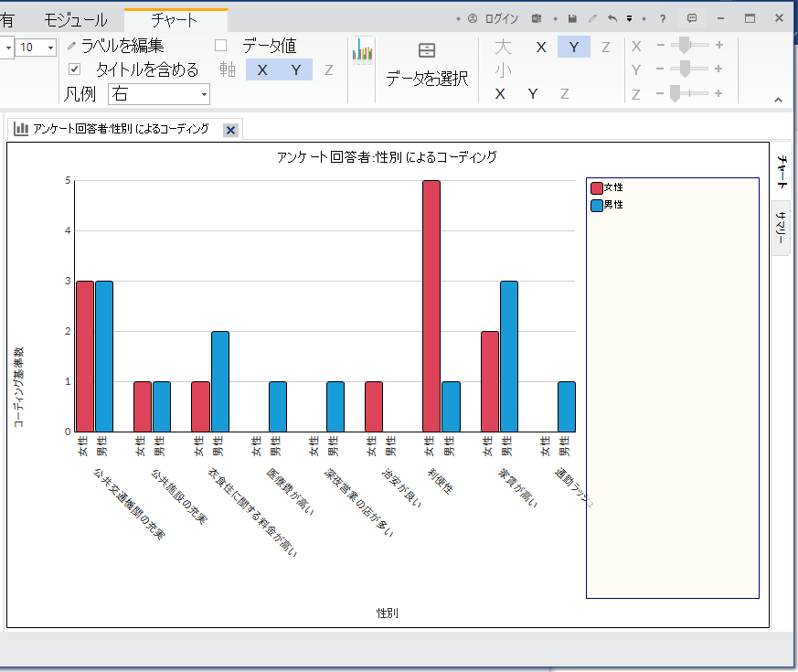
Task: Select the チャート ribbon tab
Action: 175,20
